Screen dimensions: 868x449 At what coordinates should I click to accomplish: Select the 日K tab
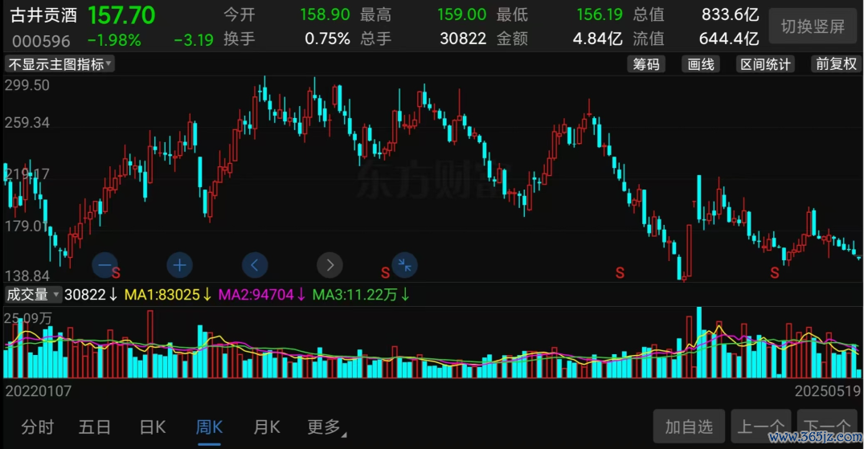point(152,427)
